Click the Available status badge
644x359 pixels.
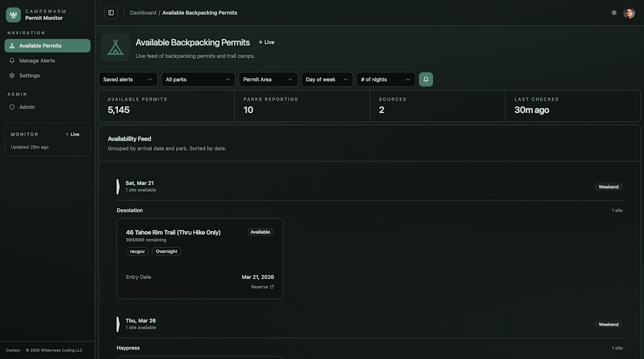point(260,232)
